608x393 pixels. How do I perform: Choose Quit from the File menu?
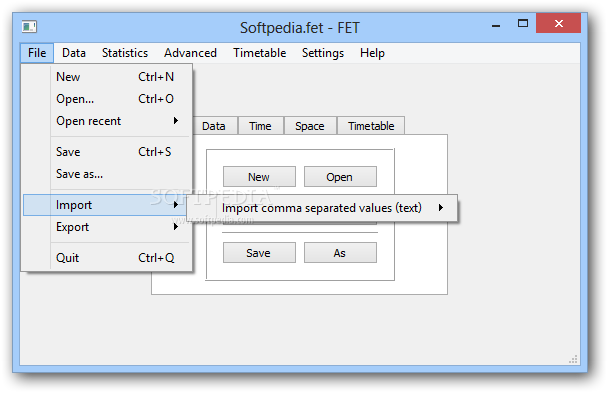pyautogui.click(x=107, y=258)
